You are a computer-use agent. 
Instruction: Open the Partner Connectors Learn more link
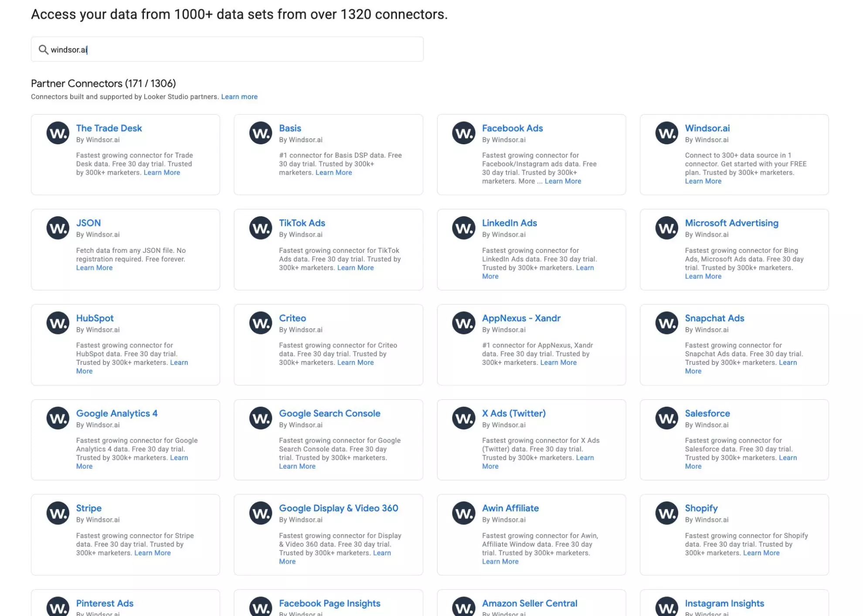click(x=239, y=97)
